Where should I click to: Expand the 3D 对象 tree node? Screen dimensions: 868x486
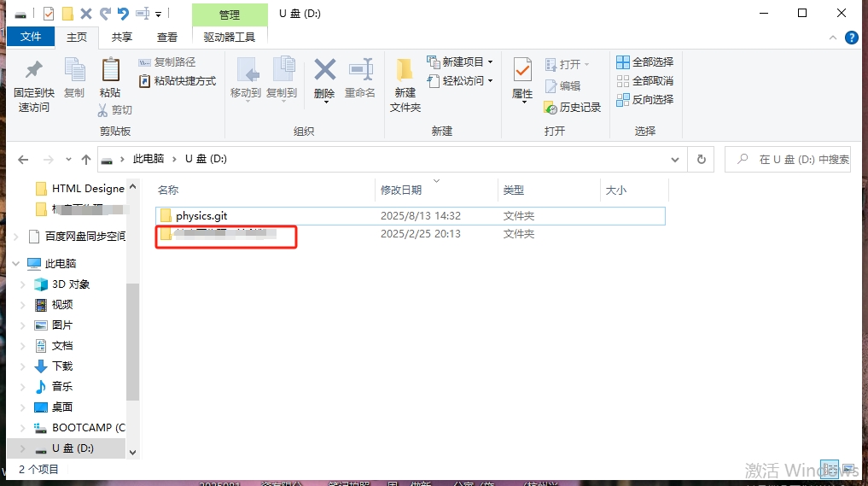pyautogui.click(x=23, y=284)
